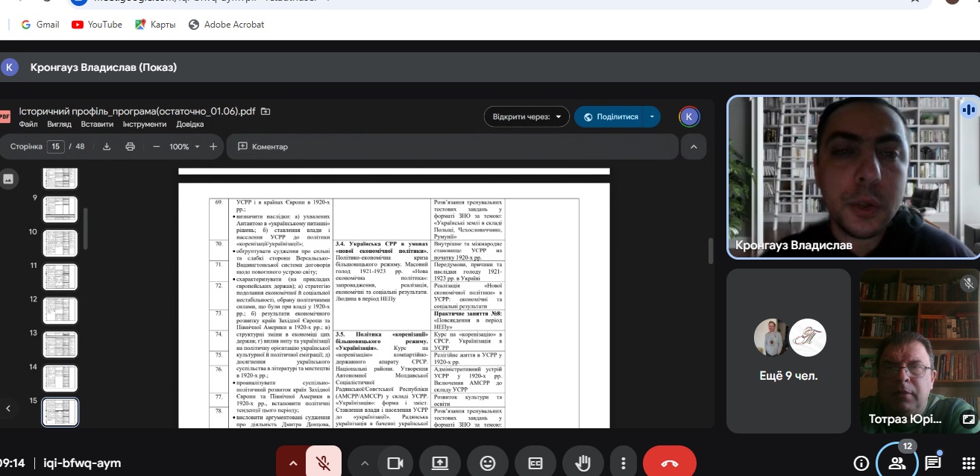Open the Інструменти menu
Screen dimensions: 980x476
[145, 125]
